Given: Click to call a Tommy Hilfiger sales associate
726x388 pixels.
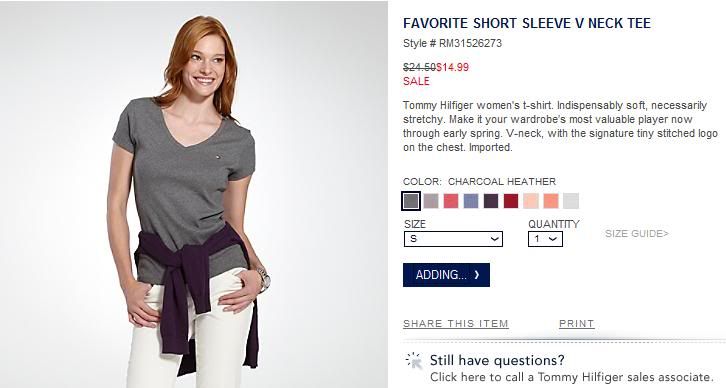Looking at the screenshot, I should tap(571, 377).
